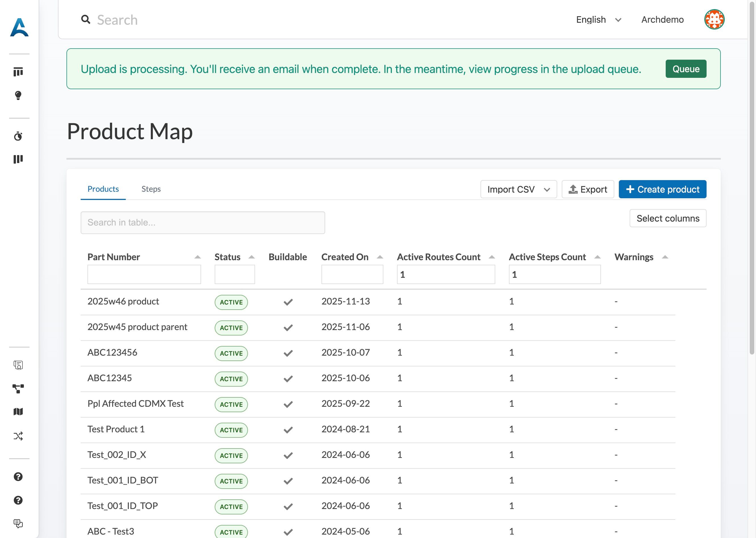756x538 pixels.
Task: Open the certificate document sidebar icon
Action: (18, 365)
